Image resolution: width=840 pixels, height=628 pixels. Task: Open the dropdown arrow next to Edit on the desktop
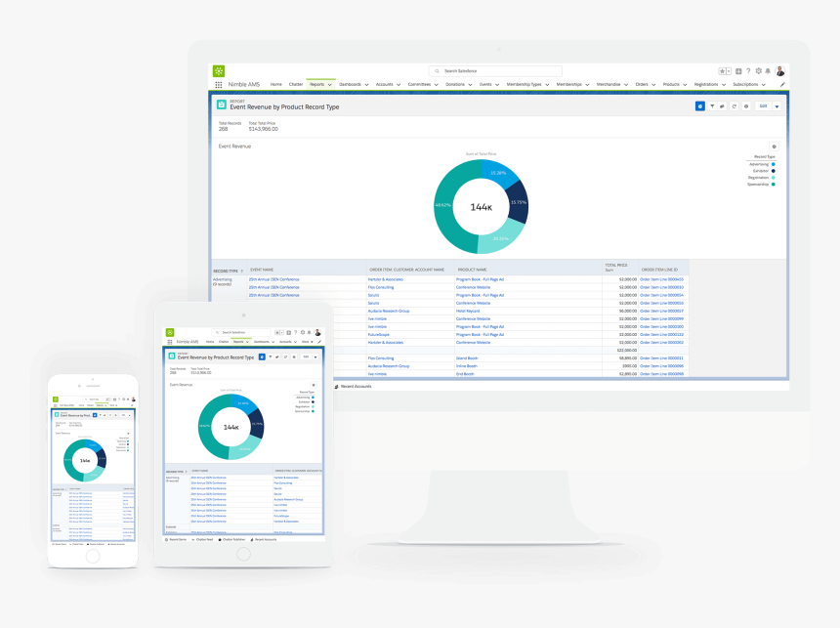pos(777,106)
